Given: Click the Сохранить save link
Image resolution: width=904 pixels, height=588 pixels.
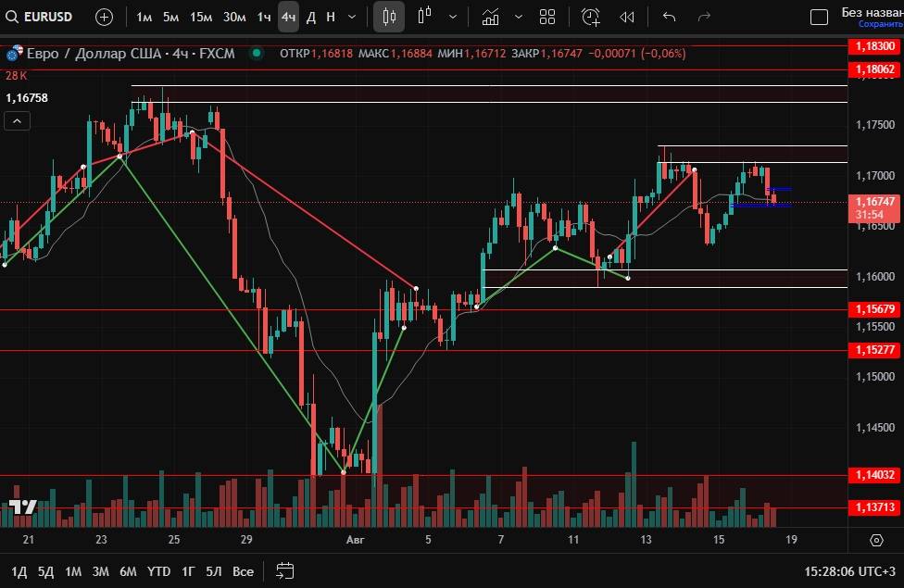Looking at the screenshot, I should coord(879,24).
